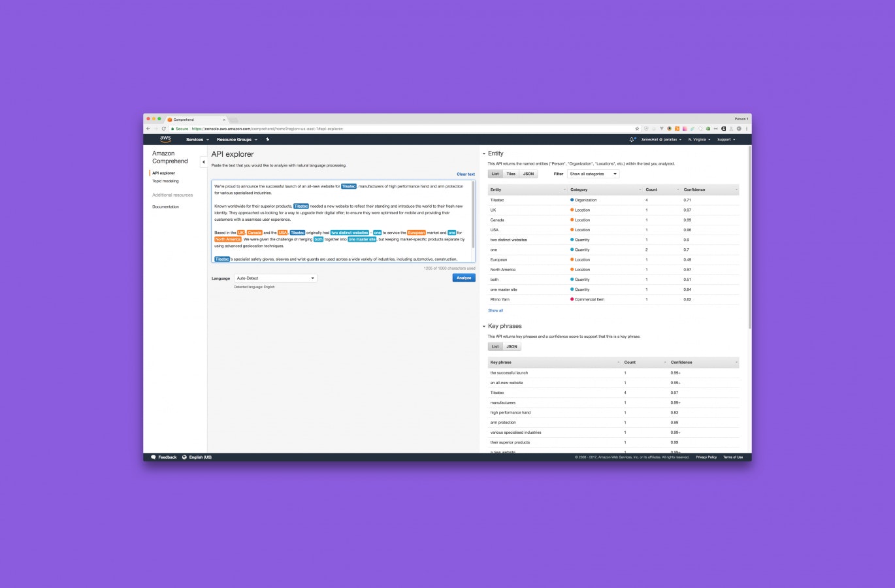The image size is (895, 588).
Task: Open the Terms of Use link in the footer
Action: (x=733, y=457)
